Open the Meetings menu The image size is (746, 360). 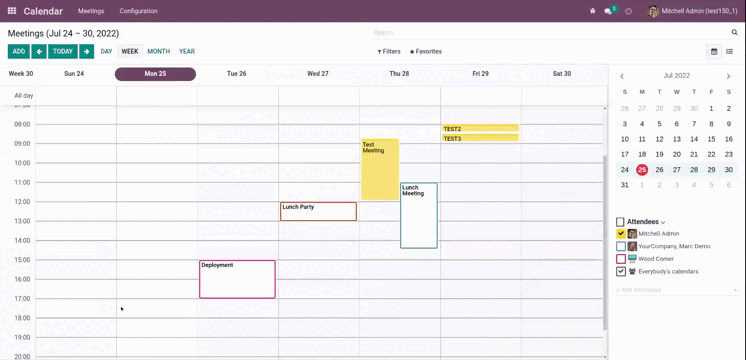(91, 11)
